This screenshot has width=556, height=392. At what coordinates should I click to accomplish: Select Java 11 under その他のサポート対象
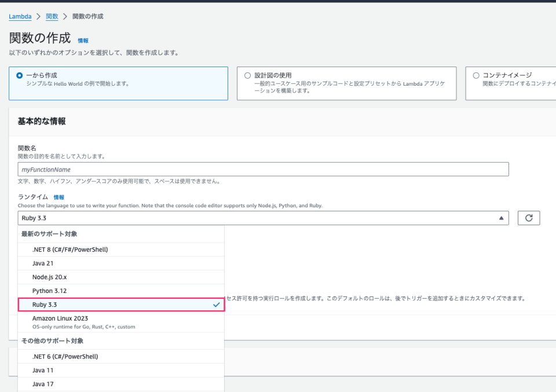(x=116, y=370)
